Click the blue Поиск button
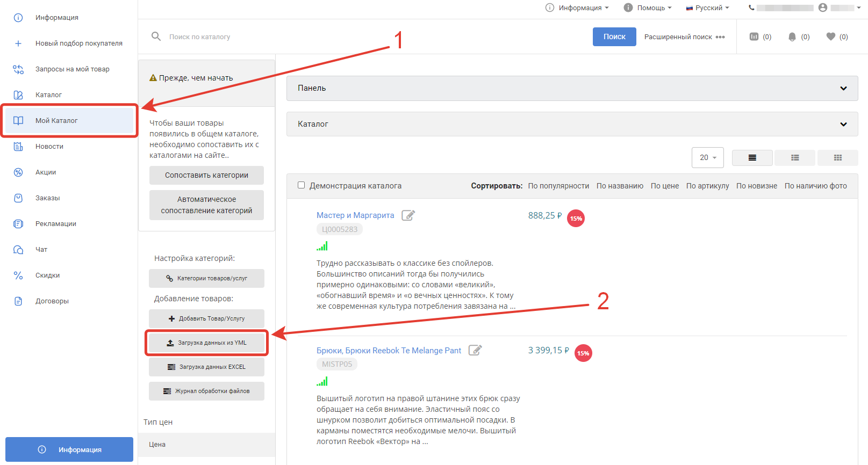 tap(614, 37)
